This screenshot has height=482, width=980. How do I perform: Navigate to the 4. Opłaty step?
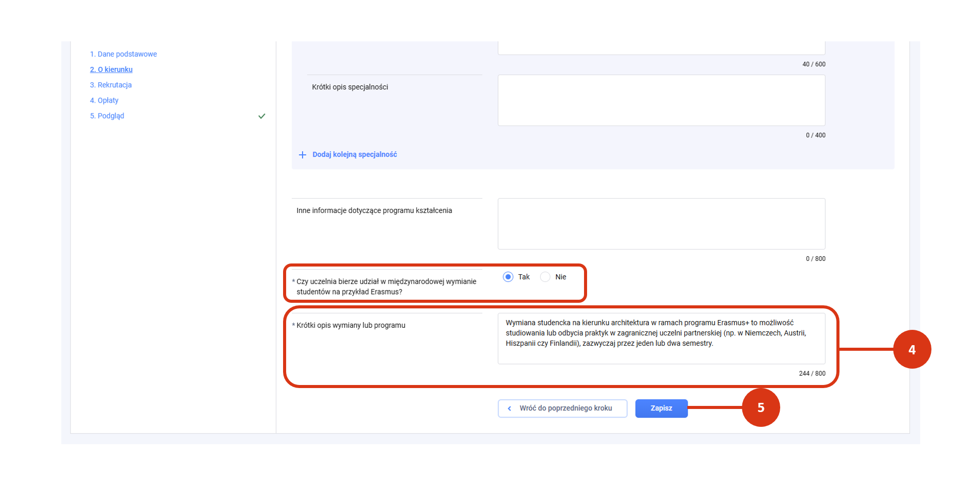pyautogui.click(x=104, y=101)
